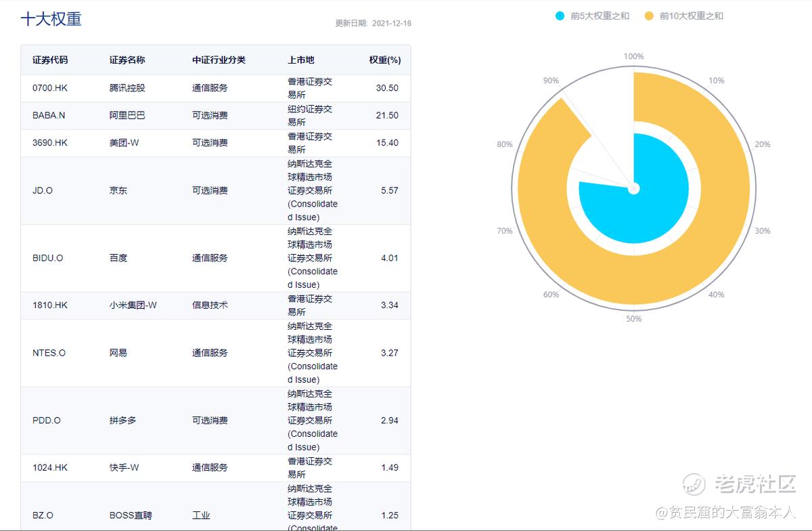Toggle the 前10大权重之和 legend item
Viewport: 812px width, 531px height.
(683, 16)
